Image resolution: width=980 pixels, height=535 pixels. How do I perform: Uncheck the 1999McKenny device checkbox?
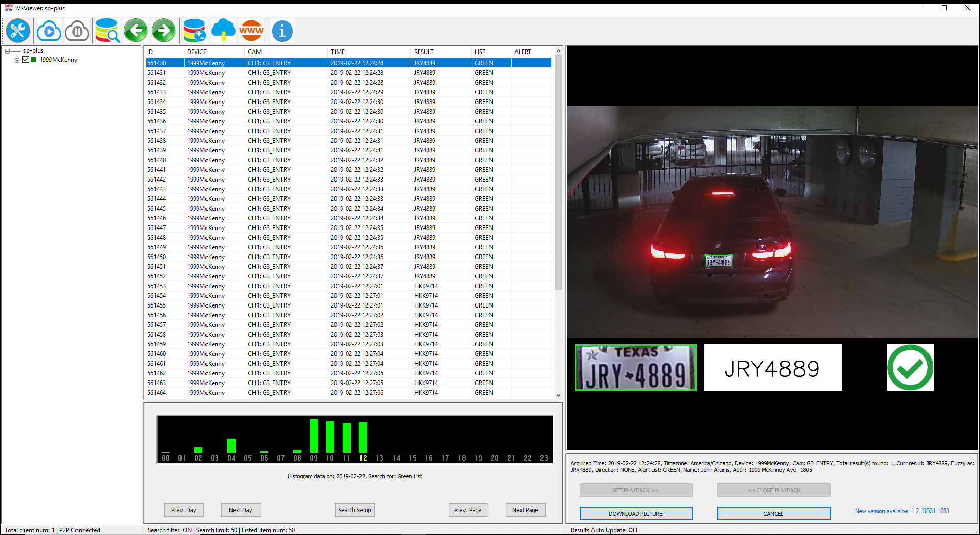coord(25,60)
